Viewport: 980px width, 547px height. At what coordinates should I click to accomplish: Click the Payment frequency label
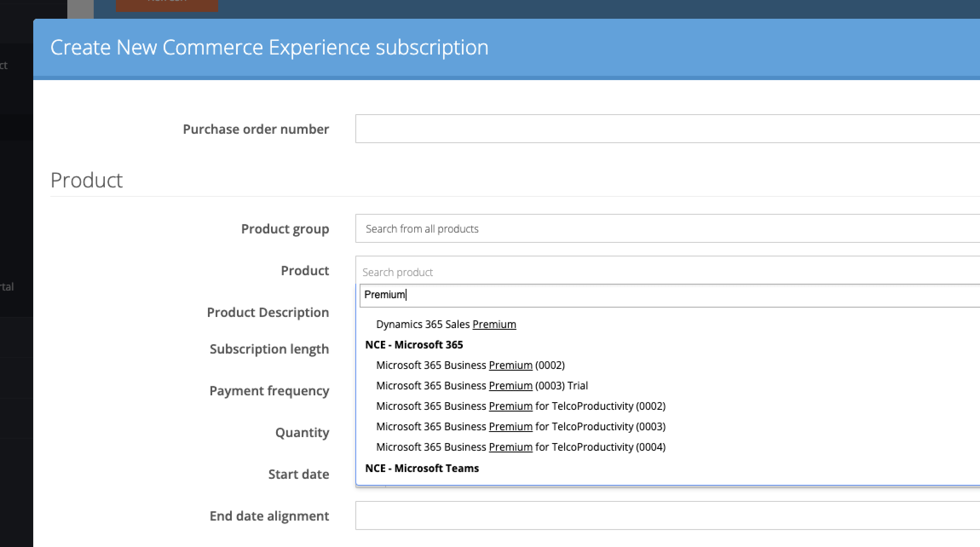pos(269,391)
